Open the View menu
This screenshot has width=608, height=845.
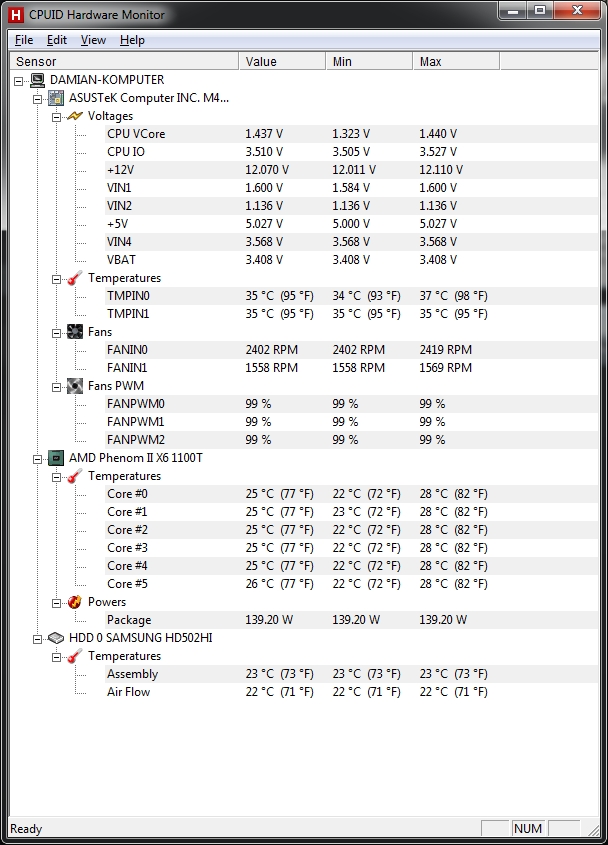pos(93,40)
